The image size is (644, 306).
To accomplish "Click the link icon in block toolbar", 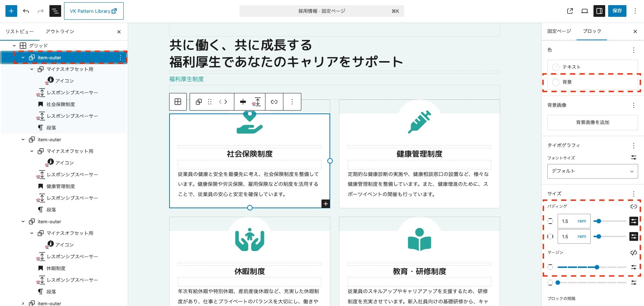I will point(274,102).
